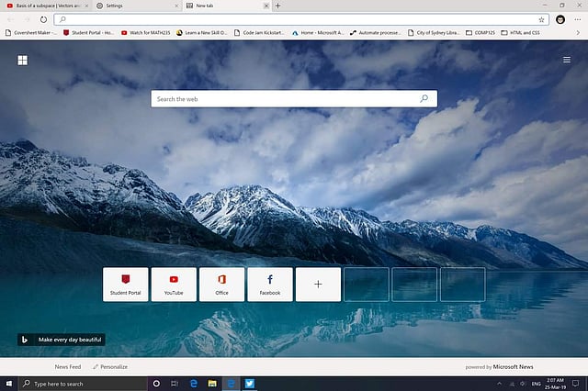Viewport: 588px width, 391px height.
Task: Open the profile avatar icon
Action: click(x=560, y=19)
